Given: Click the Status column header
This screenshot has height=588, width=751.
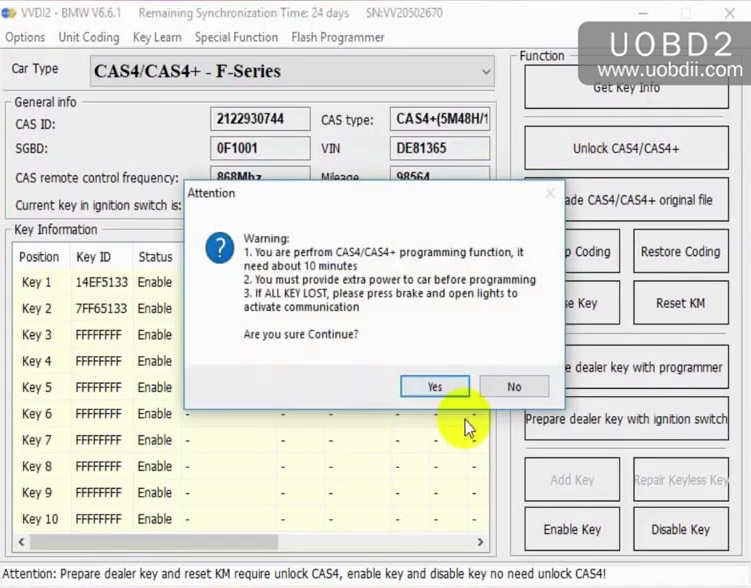Looking at the screenshot, I should coord(155,257).
